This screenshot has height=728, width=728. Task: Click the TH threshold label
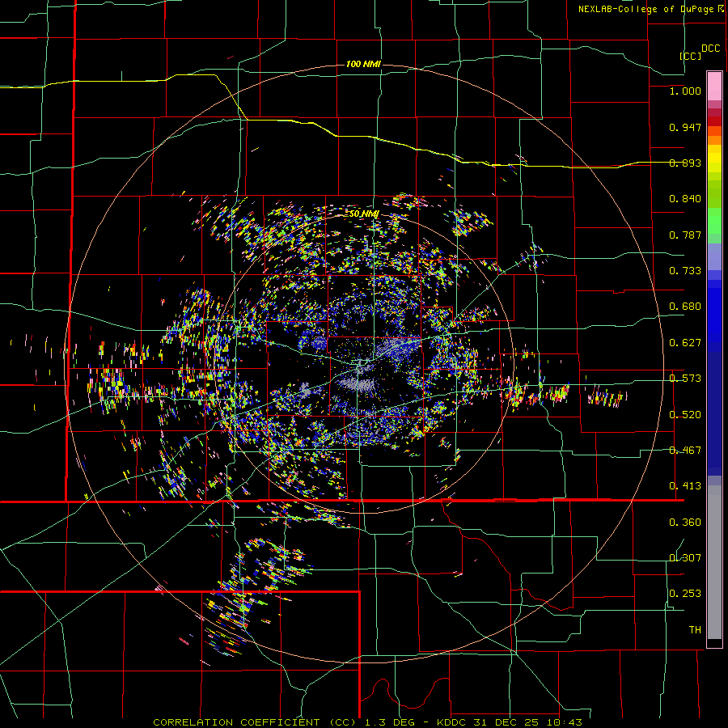click(695, 630)
